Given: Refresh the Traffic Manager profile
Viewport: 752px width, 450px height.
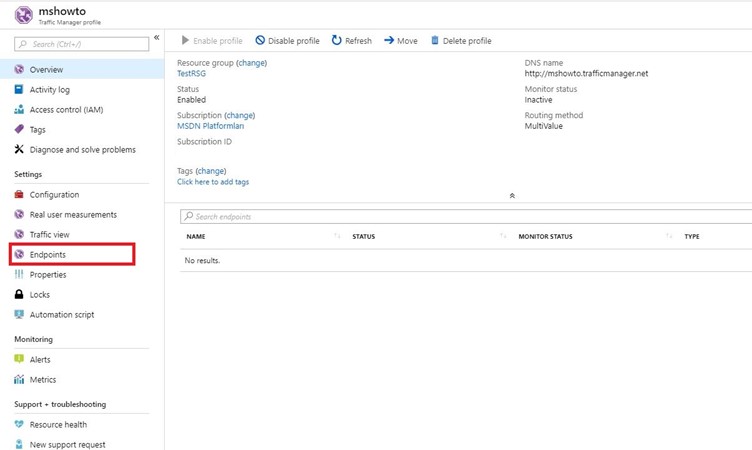Looking at the screenshot, I should tap(352, 41).
